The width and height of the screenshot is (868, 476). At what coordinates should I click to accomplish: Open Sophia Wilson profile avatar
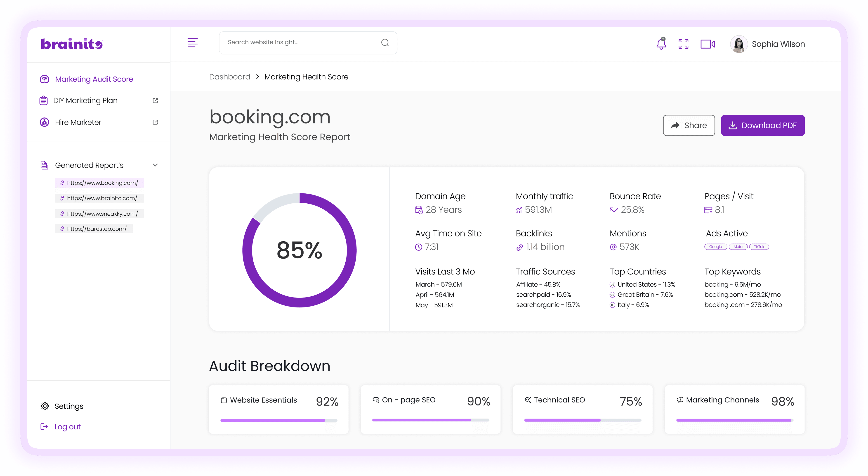click(x=739, y=44)
